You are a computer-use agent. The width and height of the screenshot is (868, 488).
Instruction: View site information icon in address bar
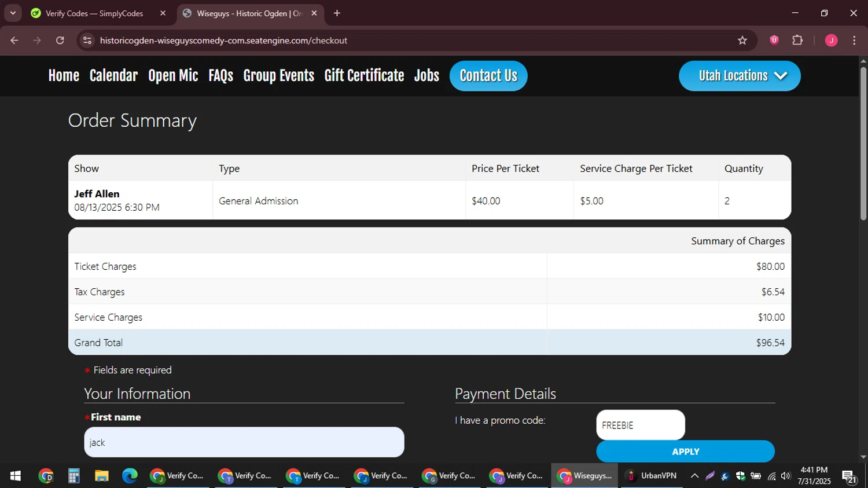tap(87, 41)
